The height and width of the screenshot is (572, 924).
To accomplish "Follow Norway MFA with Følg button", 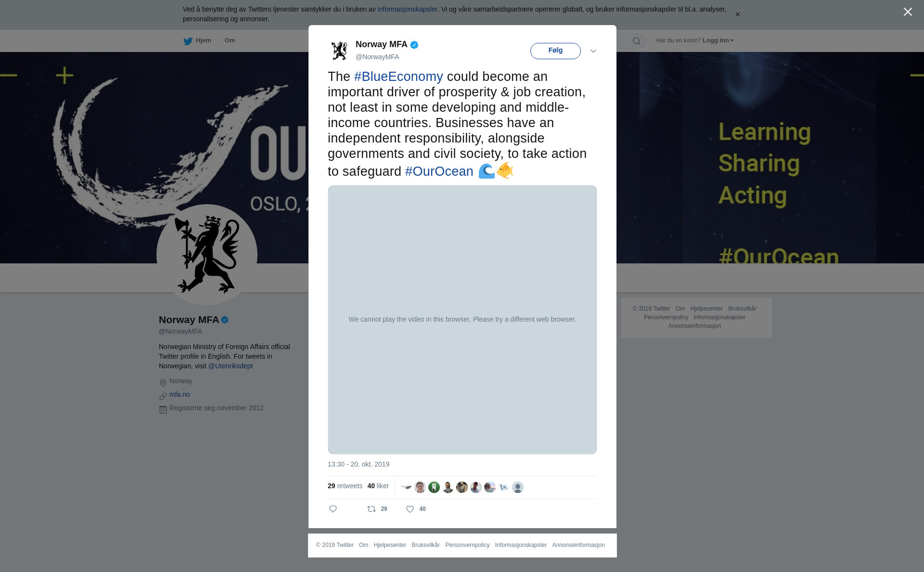I will 555,51.
